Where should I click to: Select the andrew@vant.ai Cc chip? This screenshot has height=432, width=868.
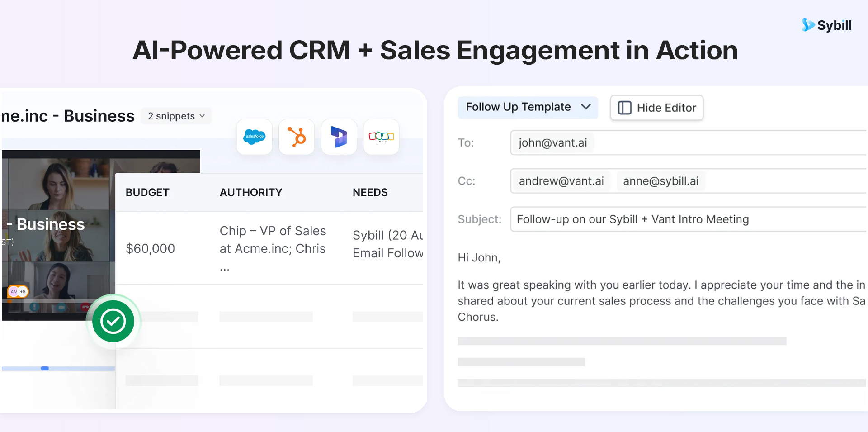click(561, 181)
